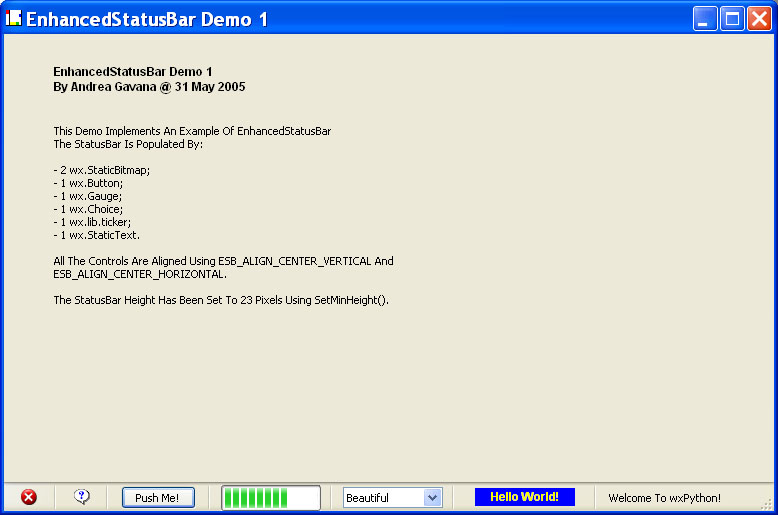Screen dimensions: 778x515
Task: Click the Hello World! ticker
Action: 524,497
